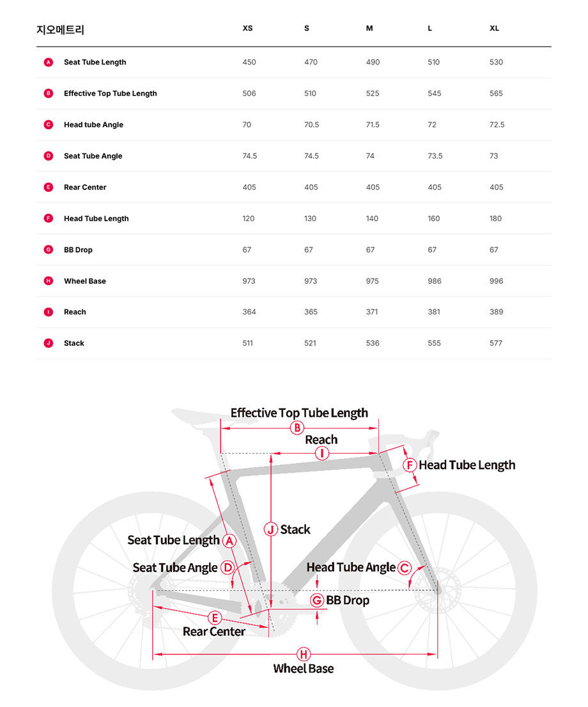Click the red A badge beside Seat Tube Length row
This screenshot has width=588, height=707.
tap(48, 62)
